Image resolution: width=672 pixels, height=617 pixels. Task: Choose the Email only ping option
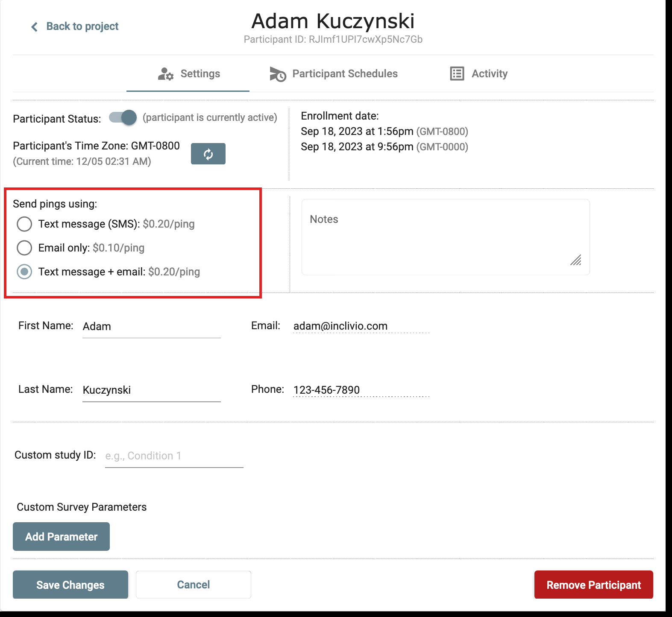[24, 248]
